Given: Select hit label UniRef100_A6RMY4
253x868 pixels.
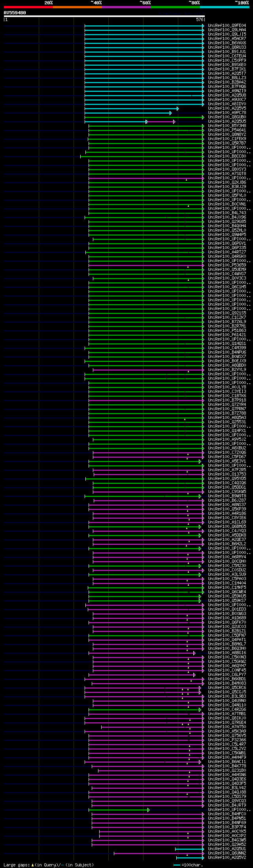Looking at the screenshot, I should point(227,557).
